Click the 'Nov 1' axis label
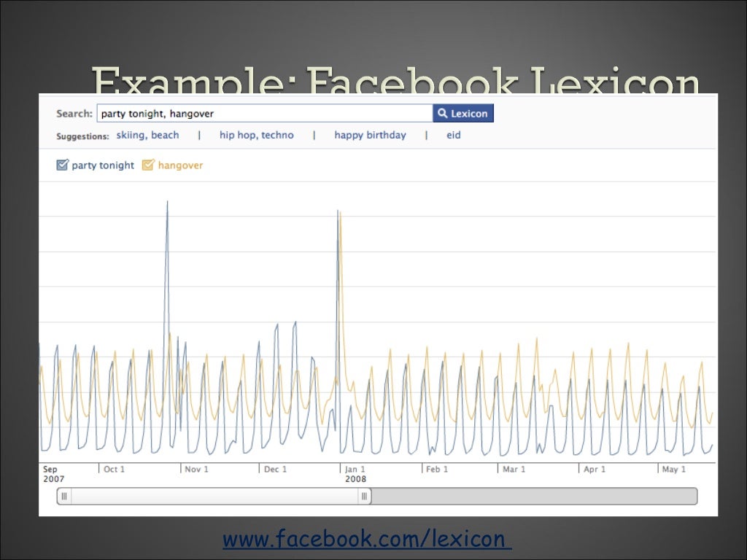Viewport: 747px width, 560px height. [x=196, y=470]
